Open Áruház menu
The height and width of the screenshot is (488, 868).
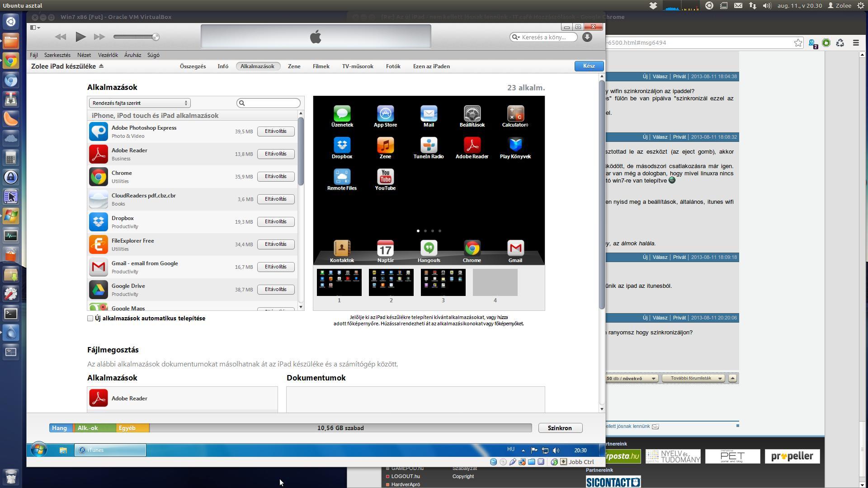(132, 55)
